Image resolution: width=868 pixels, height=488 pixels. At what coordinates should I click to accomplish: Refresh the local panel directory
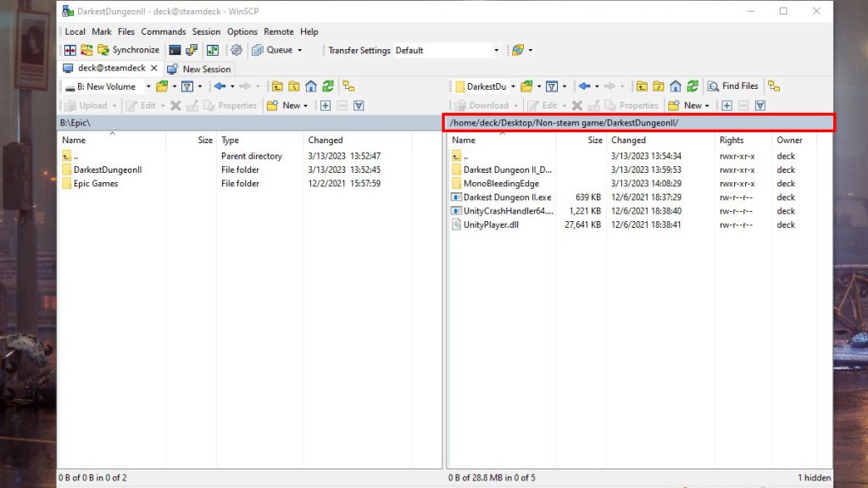point(327,86)
